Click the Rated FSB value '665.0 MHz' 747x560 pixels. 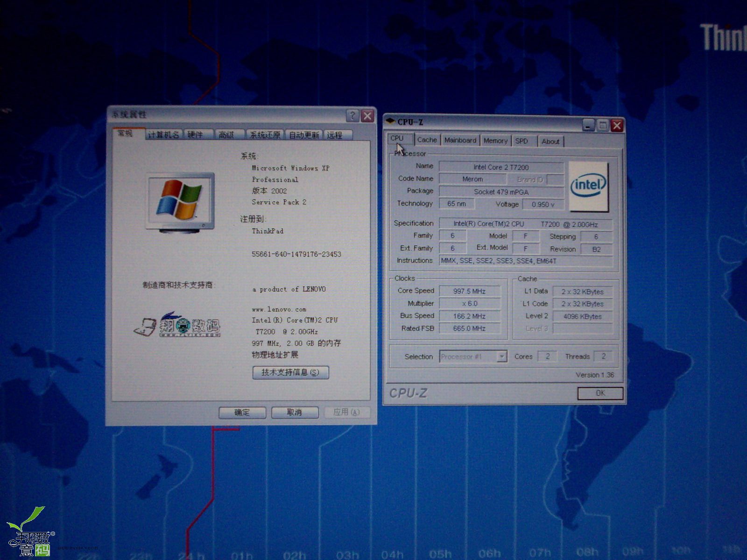pyautogui.click(x=469, y=328)
